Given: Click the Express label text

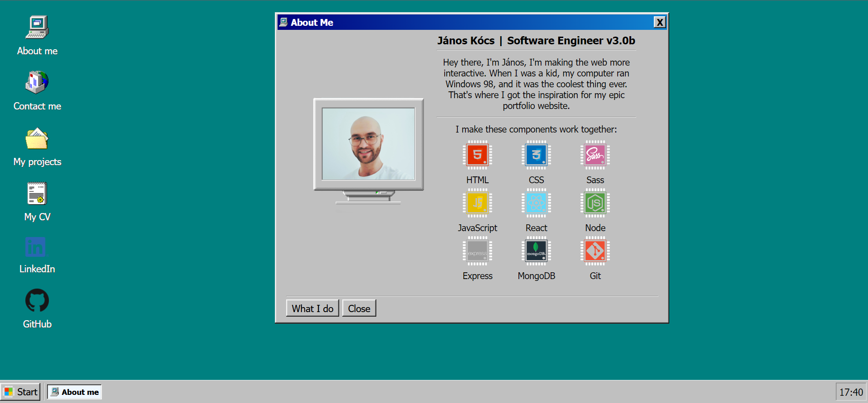Looking at the screenshot, I should (x=477, y=276).
